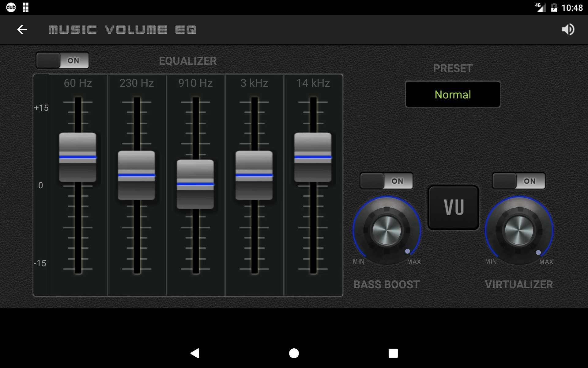Toggle the Virtualizer ON switch
Viewport: 588px width, 368px height.
click(x=519, y=181)
